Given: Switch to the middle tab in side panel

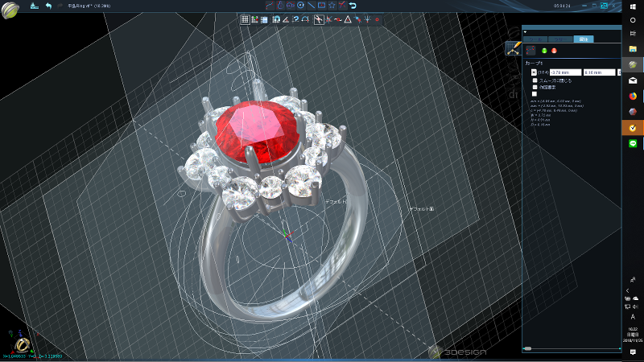Looking at the screenshot, I should (x=559, y=39).
